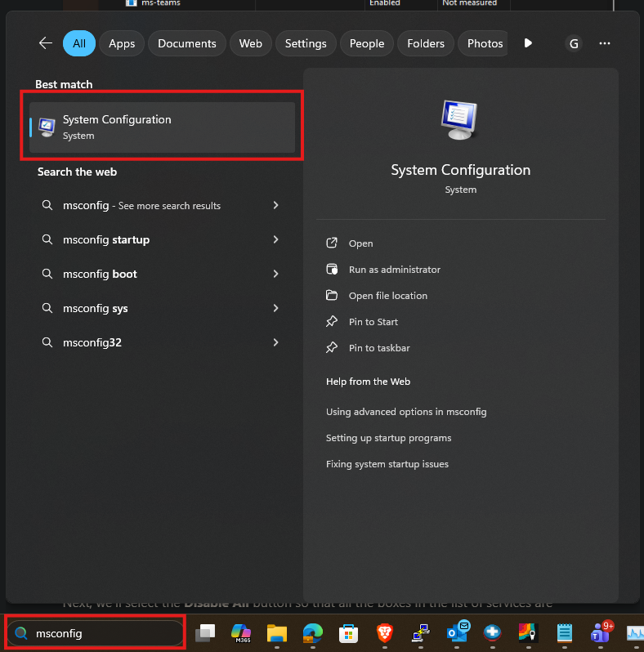The image size is (644, 652).
Task: Open Brave browser from taskbar
Action: click(384, 633)
